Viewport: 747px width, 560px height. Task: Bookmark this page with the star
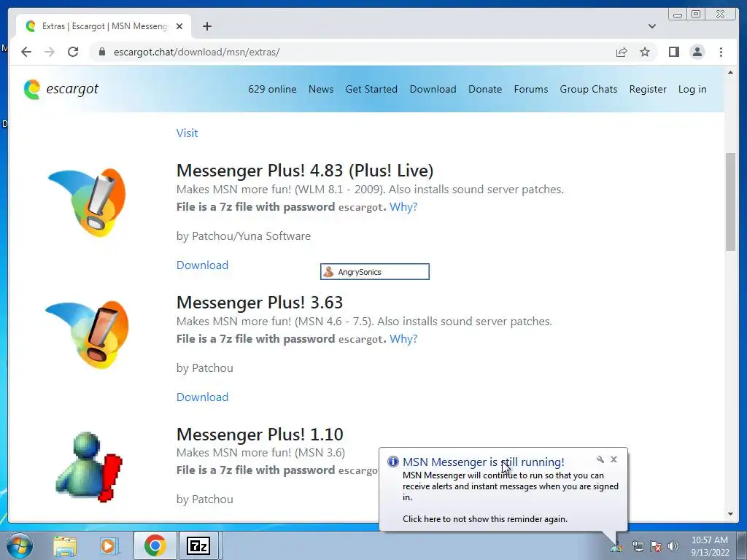tap(645, 52)
